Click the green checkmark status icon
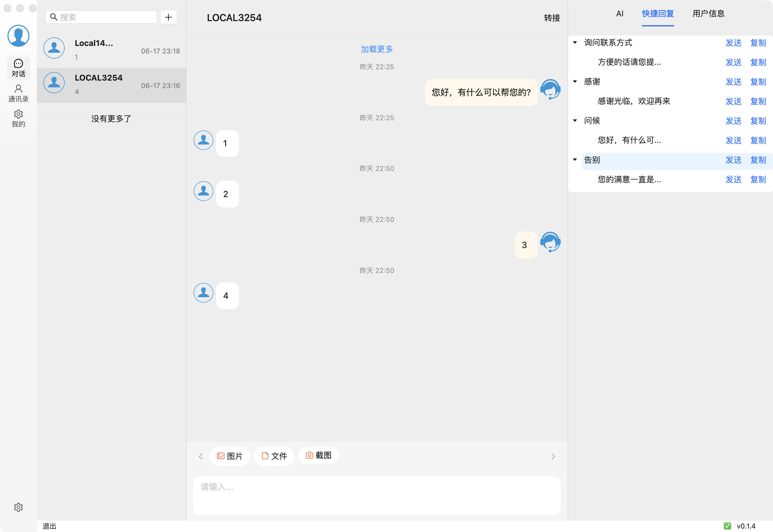Screen dimensions: 773x532 727,526
